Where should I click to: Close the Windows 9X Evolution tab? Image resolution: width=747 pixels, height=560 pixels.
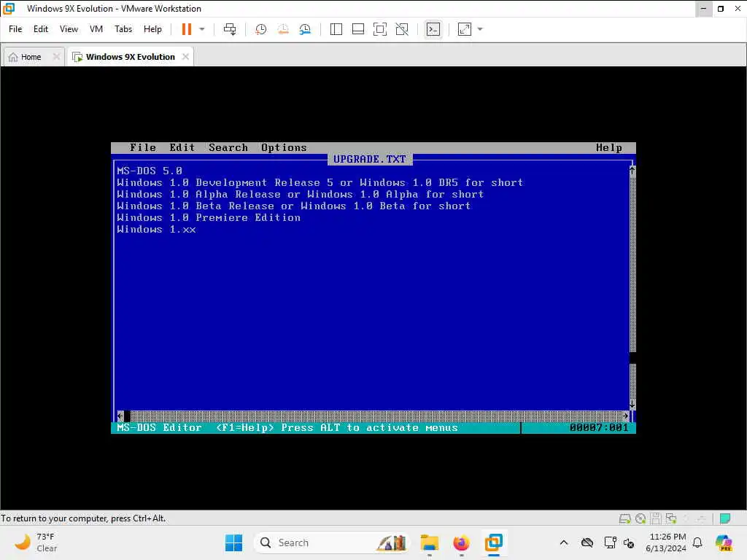pyautogui.click(x=185, y=57)
